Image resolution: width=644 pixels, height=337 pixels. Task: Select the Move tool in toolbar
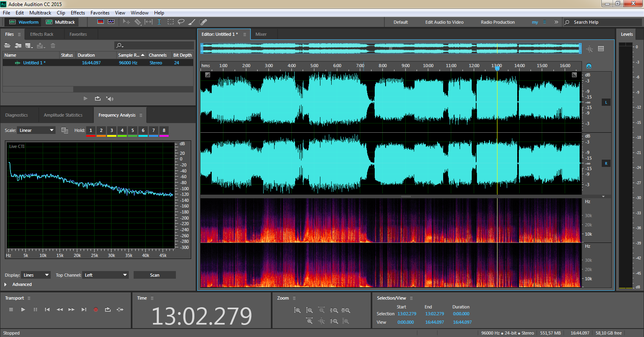point(126,22)
